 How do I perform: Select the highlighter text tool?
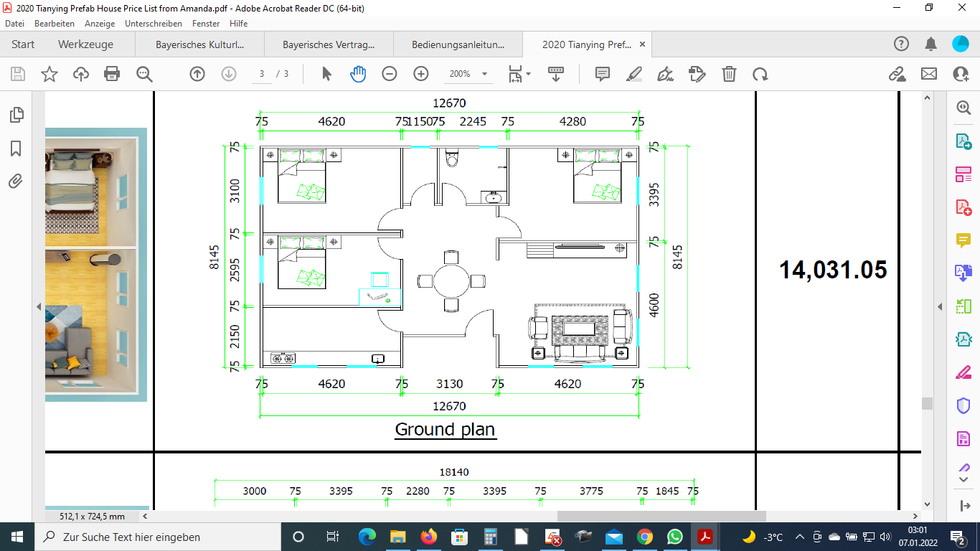pyautogui.click(x=634, y=74)
